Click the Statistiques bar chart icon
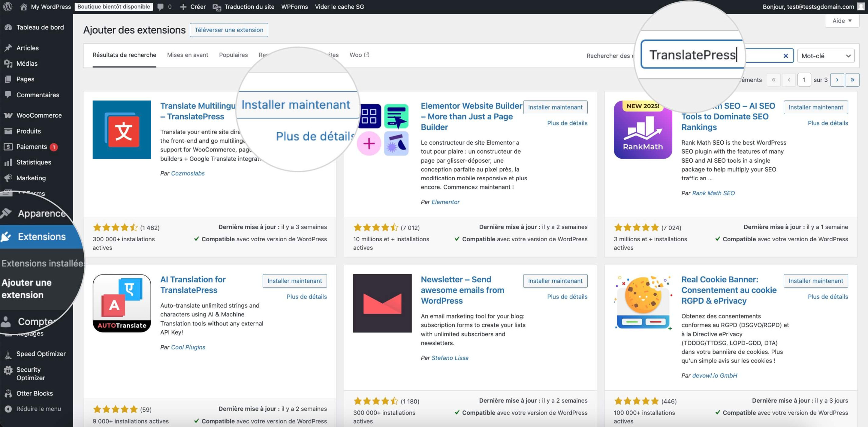Viewport: 868px width, 427px height. tap(8, 162)
